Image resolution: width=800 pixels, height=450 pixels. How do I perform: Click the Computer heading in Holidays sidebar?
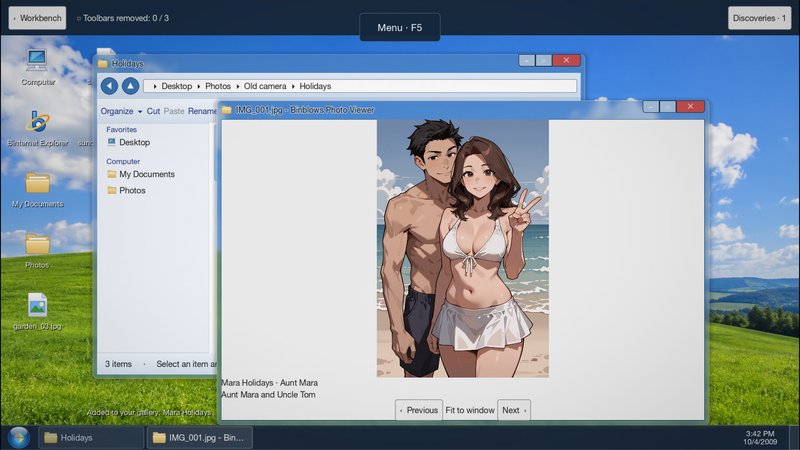123,161
